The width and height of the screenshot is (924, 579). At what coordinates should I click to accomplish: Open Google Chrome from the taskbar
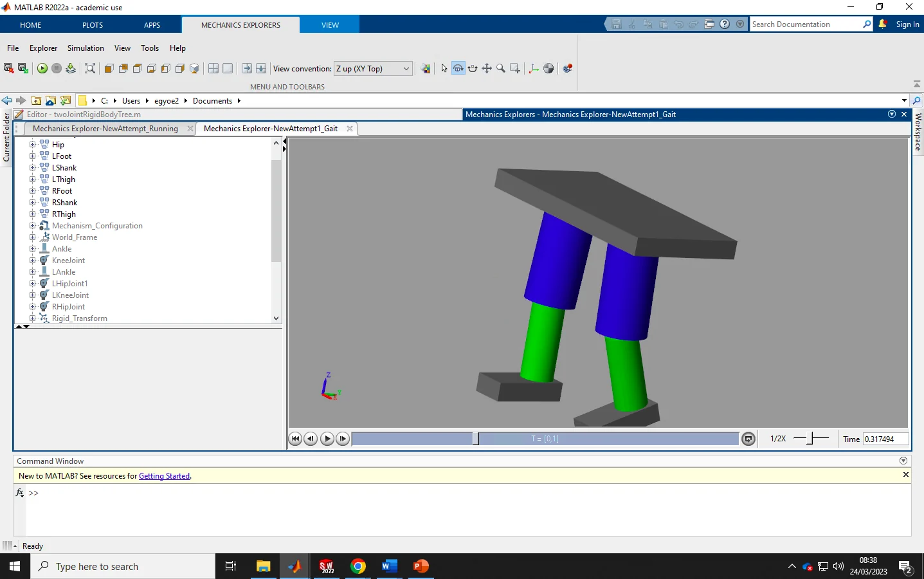[358, 566]
